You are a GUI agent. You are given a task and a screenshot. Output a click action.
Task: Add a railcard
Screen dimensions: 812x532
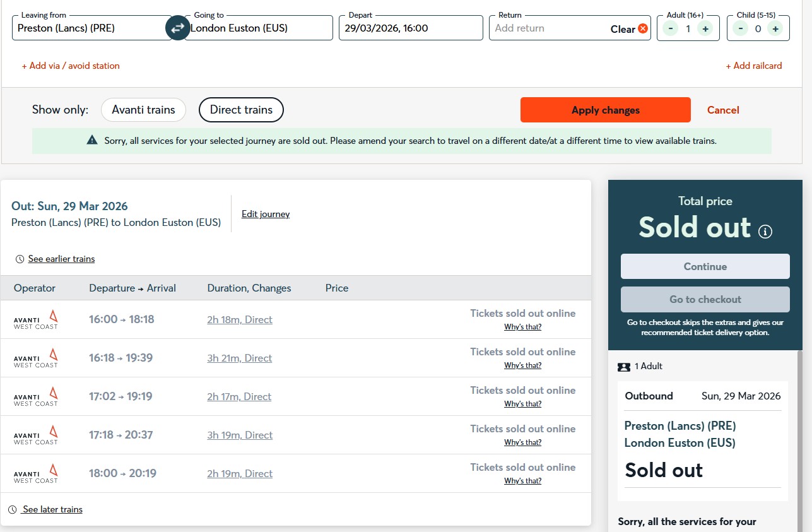pos(753,66)
